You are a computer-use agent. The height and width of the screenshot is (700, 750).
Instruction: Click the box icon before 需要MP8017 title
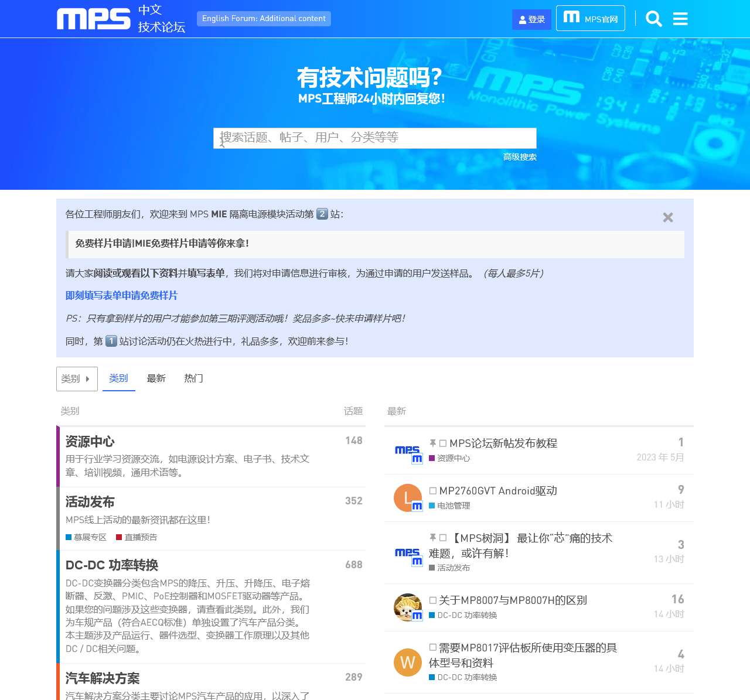433,647
